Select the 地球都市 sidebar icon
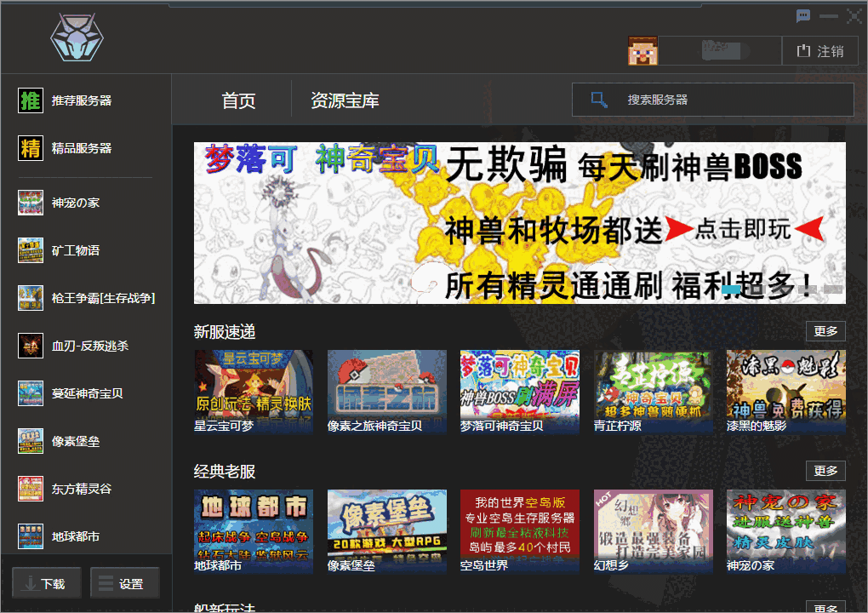The width and height of the screenshot is (868, 613). pos(31,536)
